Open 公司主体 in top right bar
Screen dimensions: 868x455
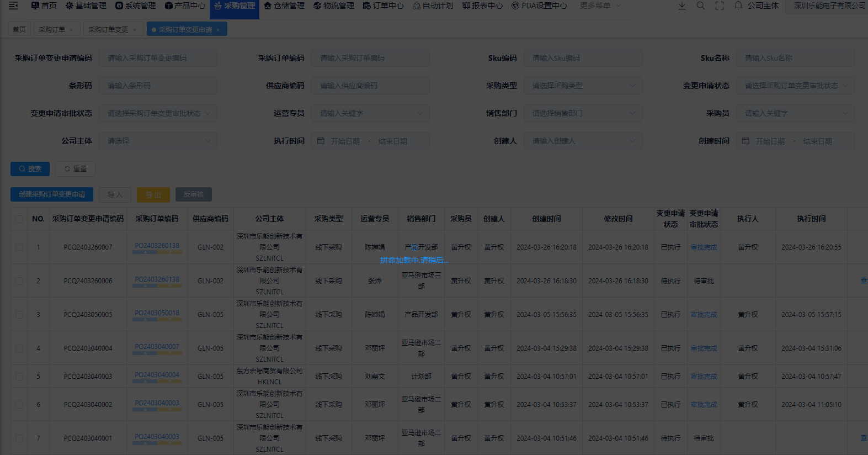[763, 6]
